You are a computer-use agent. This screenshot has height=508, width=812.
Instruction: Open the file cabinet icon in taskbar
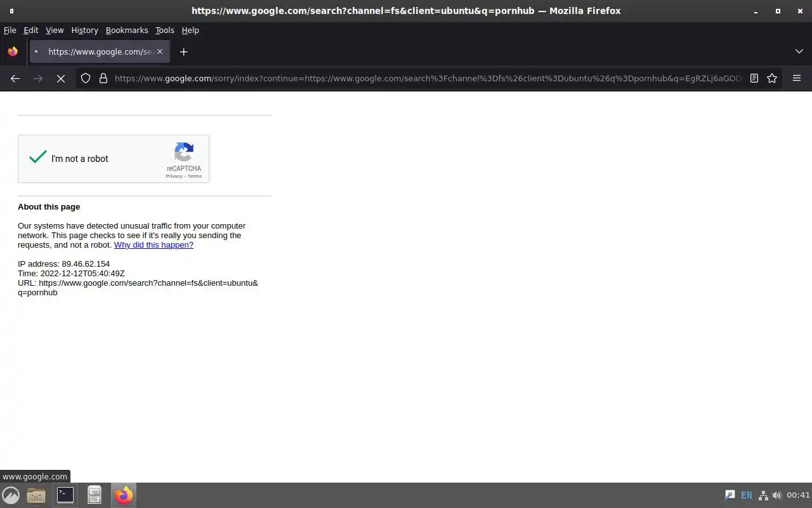pyautogui.click(x=95, y=495)
